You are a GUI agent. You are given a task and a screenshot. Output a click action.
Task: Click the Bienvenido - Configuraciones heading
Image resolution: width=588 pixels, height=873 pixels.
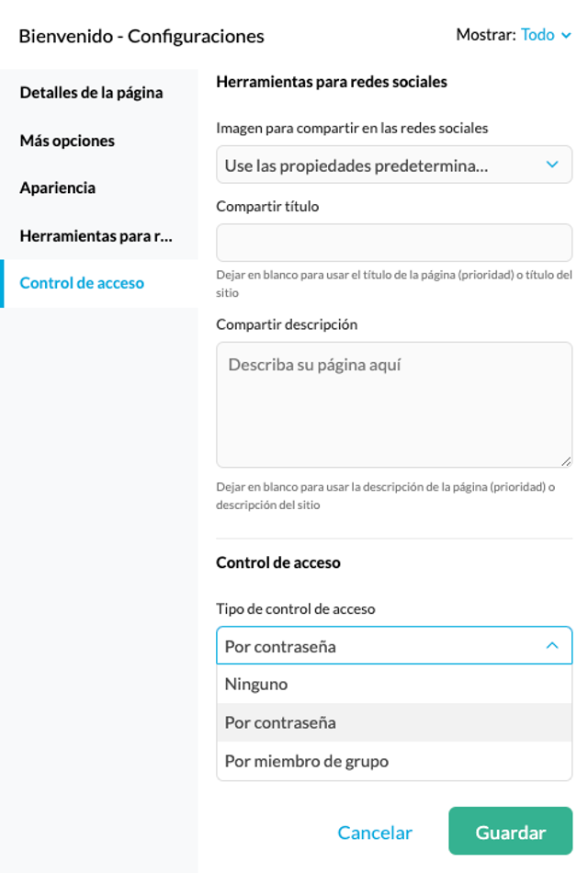click(x=141, y=36)
